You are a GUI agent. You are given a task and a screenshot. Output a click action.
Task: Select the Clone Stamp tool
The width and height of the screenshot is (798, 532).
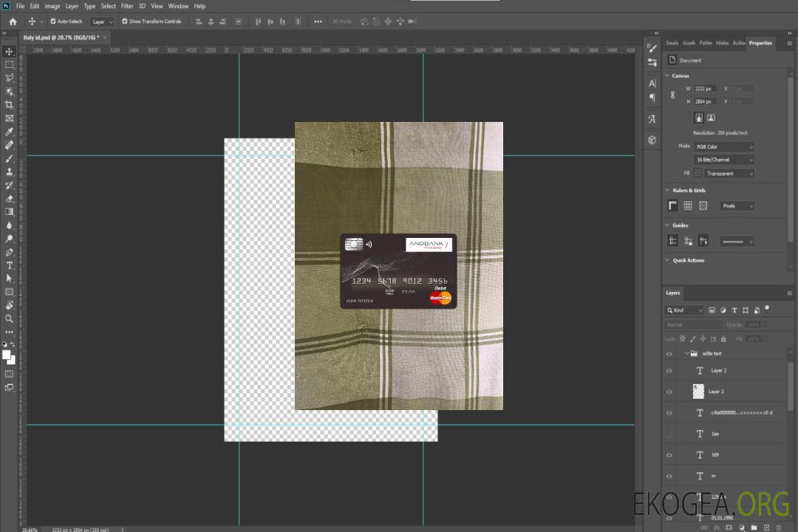pos(9,172)
